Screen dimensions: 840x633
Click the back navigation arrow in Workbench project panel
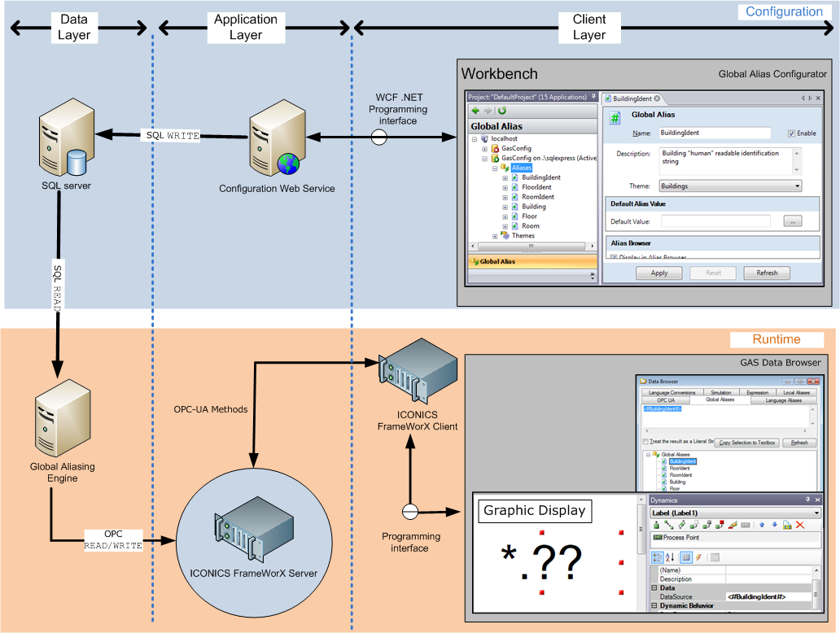476,111
